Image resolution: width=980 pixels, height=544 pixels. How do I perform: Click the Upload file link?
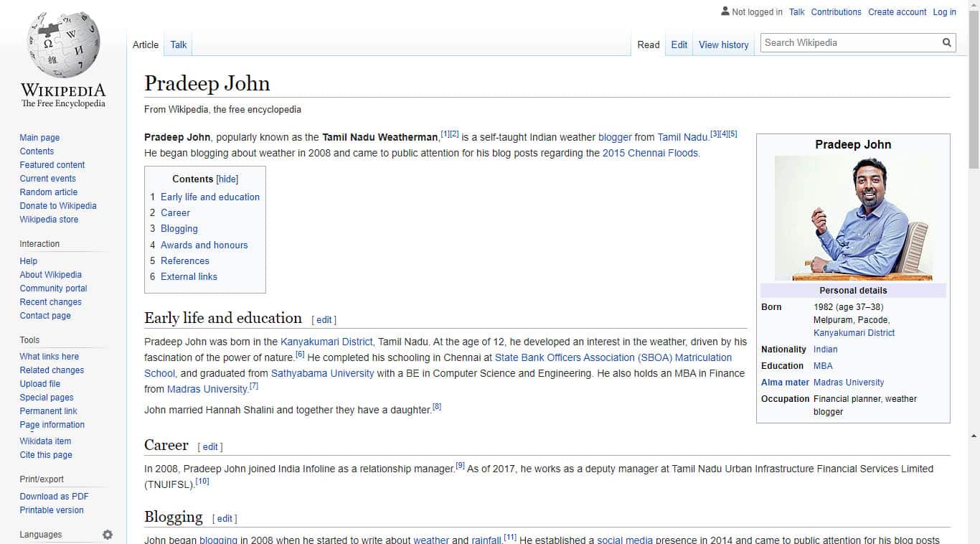[x=40, y=384]
